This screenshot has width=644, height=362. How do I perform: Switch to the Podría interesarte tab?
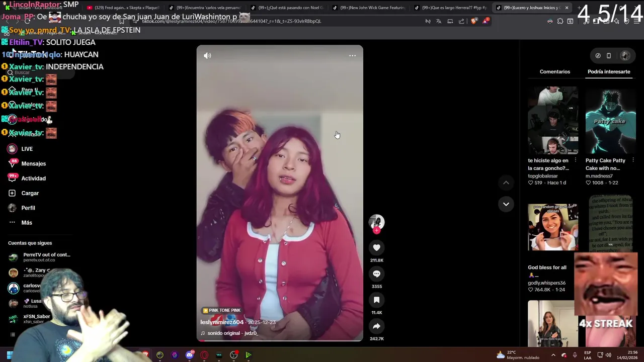coord(609,72)
